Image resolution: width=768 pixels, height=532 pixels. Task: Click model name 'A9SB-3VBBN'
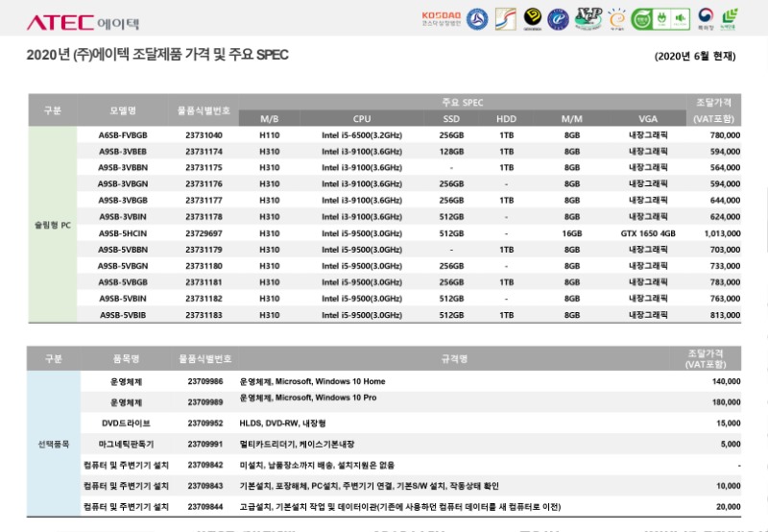pyautogui.click(x=123, y=167)
